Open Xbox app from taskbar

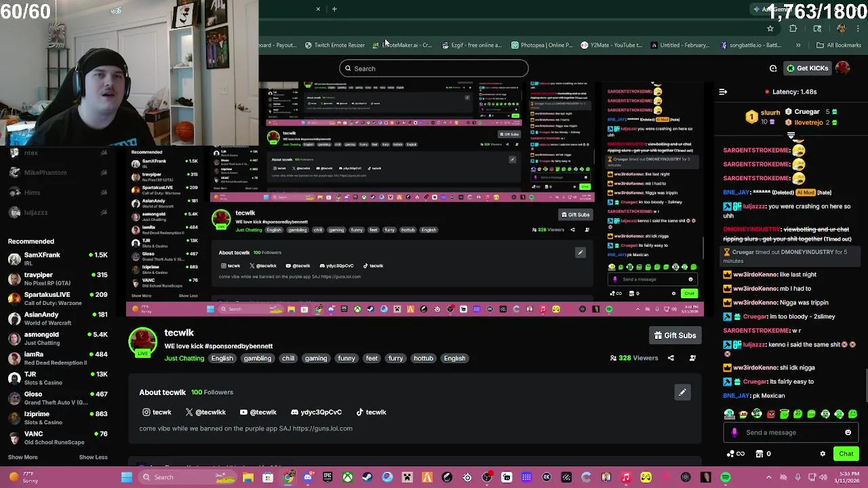(347, 477)
